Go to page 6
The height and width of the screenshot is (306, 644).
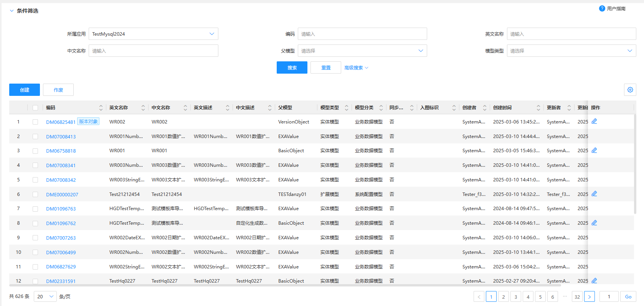pyautogui.click(x=553, y=296)
